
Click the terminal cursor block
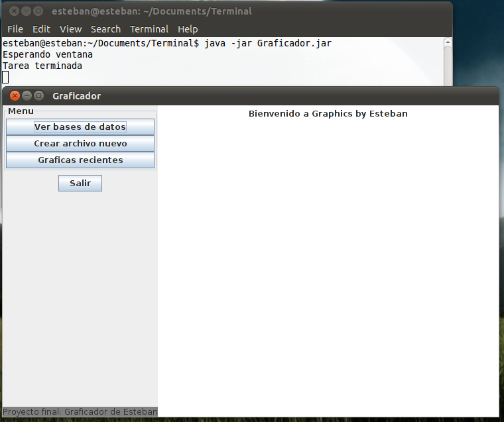5,78
